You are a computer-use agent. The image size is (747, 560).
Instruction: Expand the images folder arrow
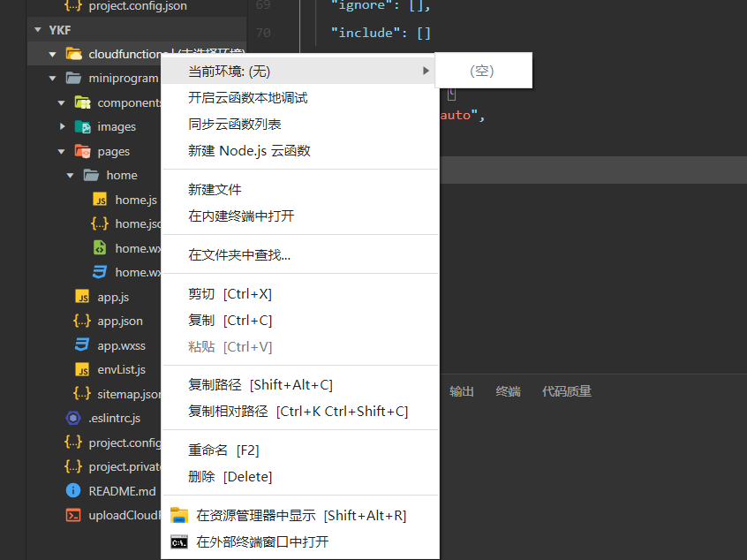coord(62,126)
